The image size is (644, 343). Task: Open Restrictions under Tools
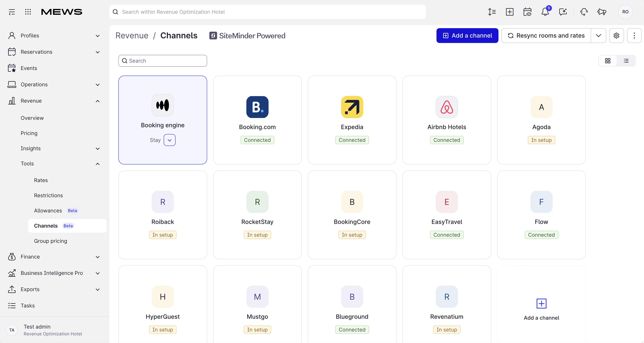48,195
